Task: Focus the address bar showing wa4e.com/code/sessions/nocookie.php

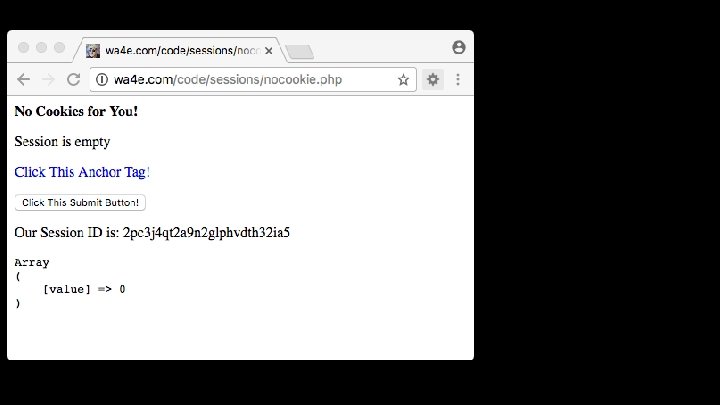Action: click(253, 79)
